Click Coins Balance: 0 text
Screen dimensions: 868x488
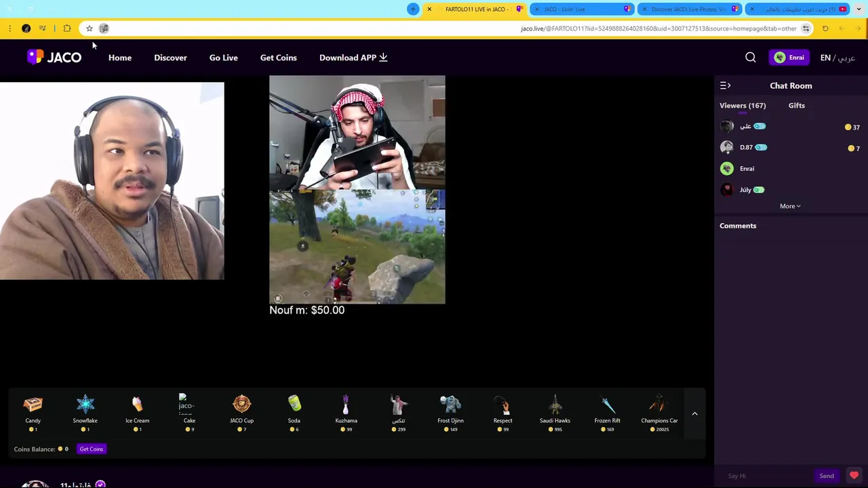(41, 449)
